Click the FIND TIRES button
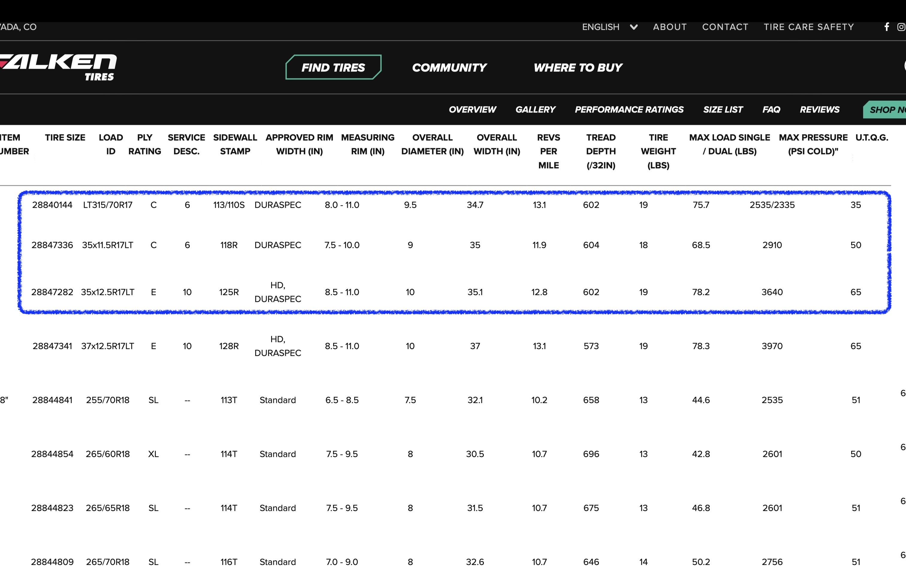This screenshot has width=906, height=588. pos(333,67)
